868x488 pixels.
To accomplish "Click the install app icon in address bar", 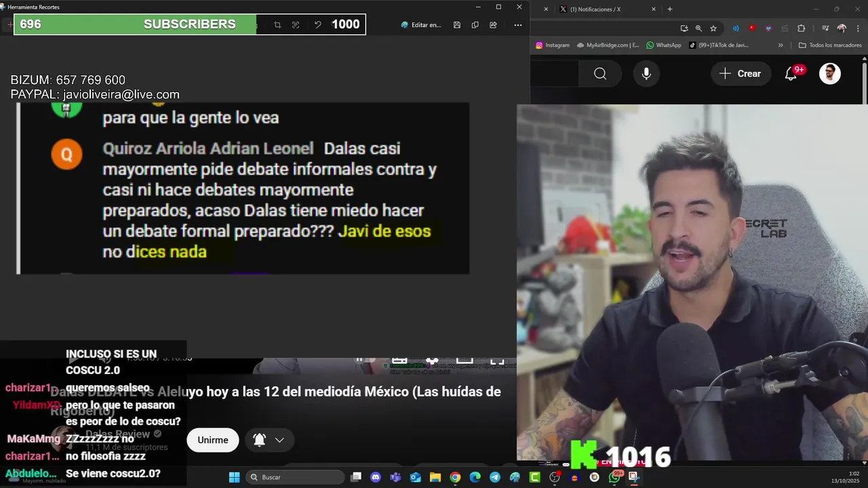I will point(684,28).
